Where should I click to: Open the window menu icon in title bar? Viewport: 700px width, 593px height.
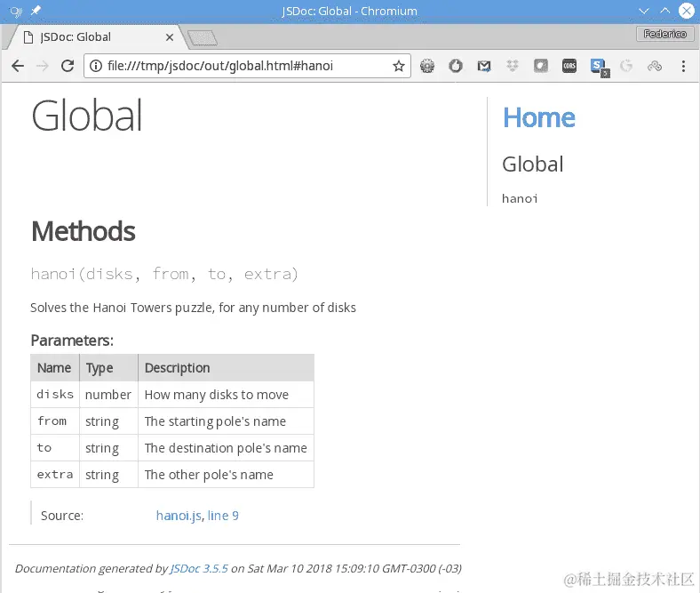pos(16,12)
